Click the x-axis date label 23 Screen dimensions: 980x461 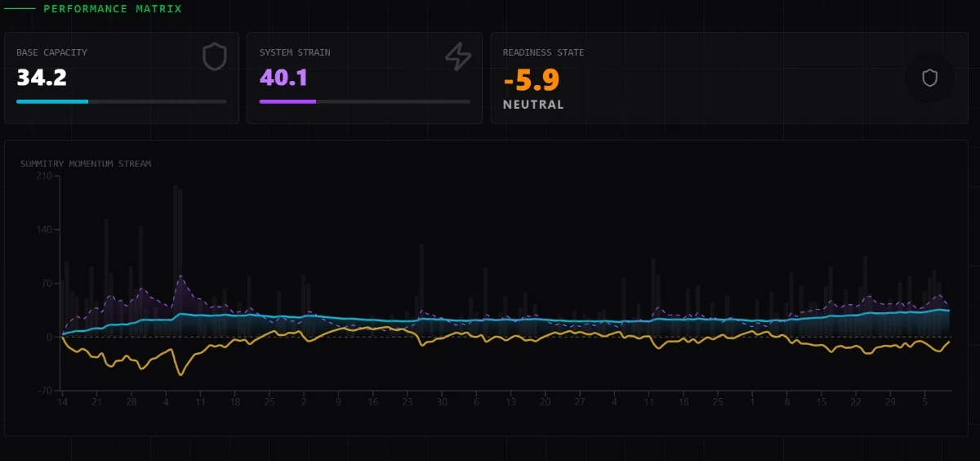pyautogui.click(x=408, y=402)
